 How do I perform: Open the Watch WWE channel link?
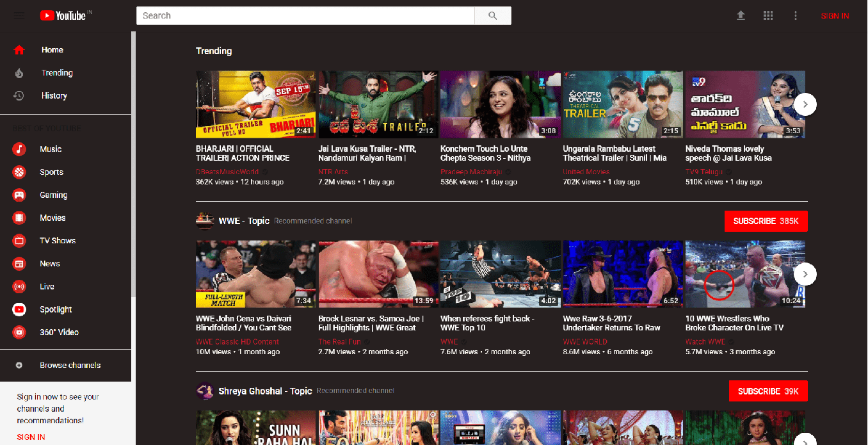[x=705, y=342]
